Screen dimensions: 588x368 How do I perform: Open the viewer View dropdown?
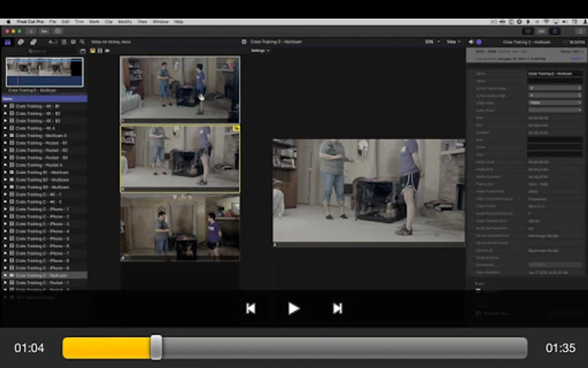[453, 42]
